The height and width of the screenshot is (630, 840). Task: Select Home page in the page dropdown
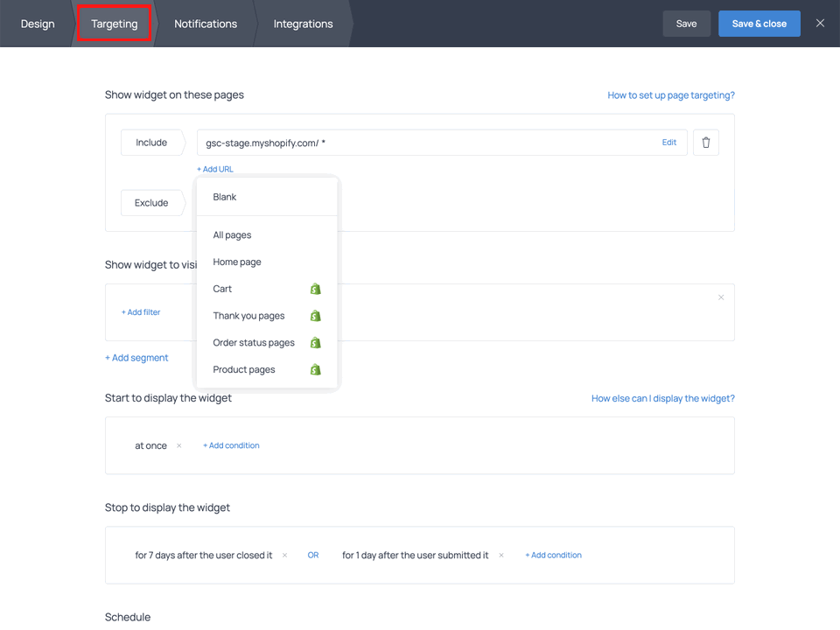(235, 262)
